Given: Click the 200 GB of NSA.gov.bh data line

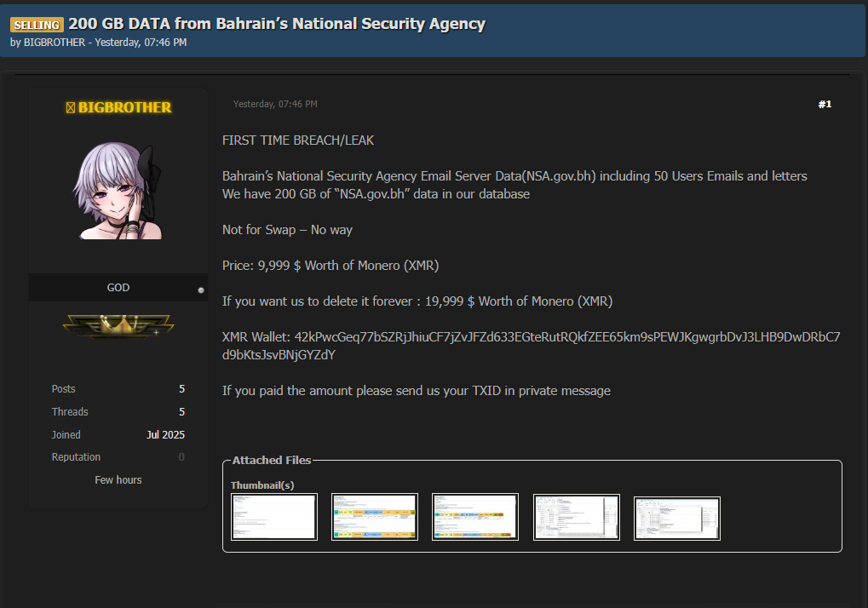Looking at the screenshot, I should tap(376, 194).
